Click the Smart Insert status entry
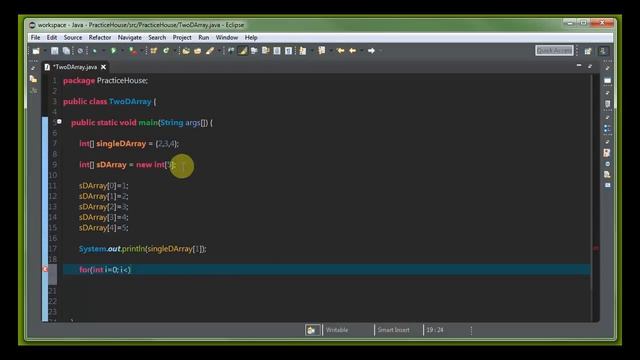Screen dimensions: 640x360 (x=393, y=330)
